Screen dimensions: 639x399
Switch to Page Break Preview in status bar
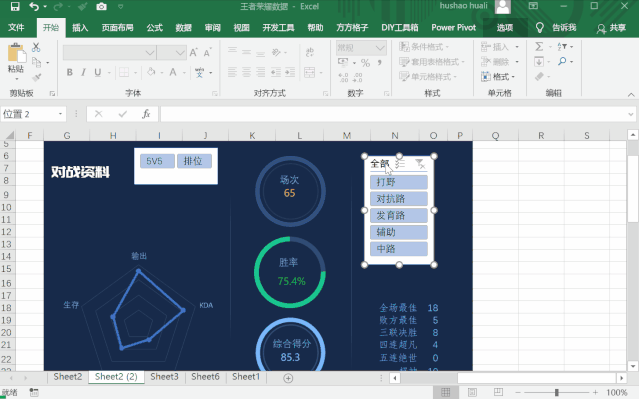pyautogui.click(x=498, y=392)
